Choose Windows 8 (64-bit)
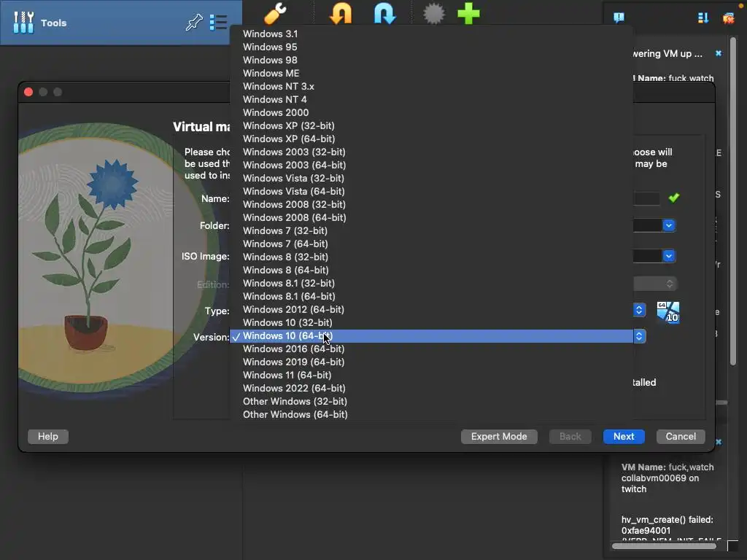747x560 pixels. click(x=431, y=270)
